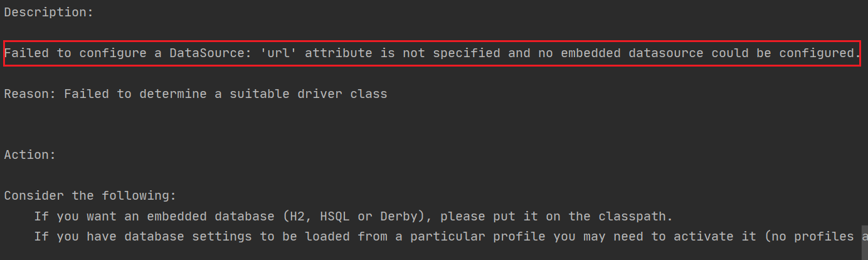
Task: Click the 'Reason: Failed to determine' line
Action: coord(196,94)
